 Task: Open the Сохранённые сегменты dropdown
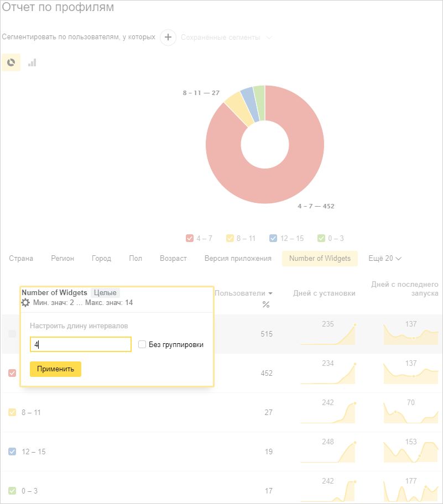[x=226, y=37]
